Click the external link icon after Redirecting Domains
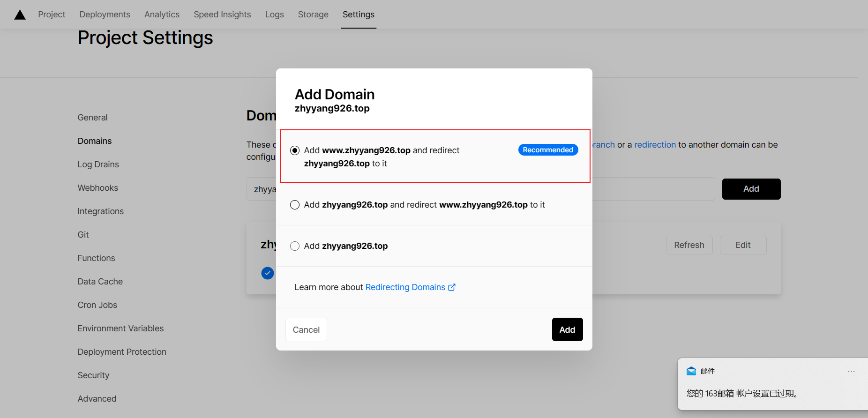Image resolution: width=868 pixels, height=418 pixels. (452, 287)
